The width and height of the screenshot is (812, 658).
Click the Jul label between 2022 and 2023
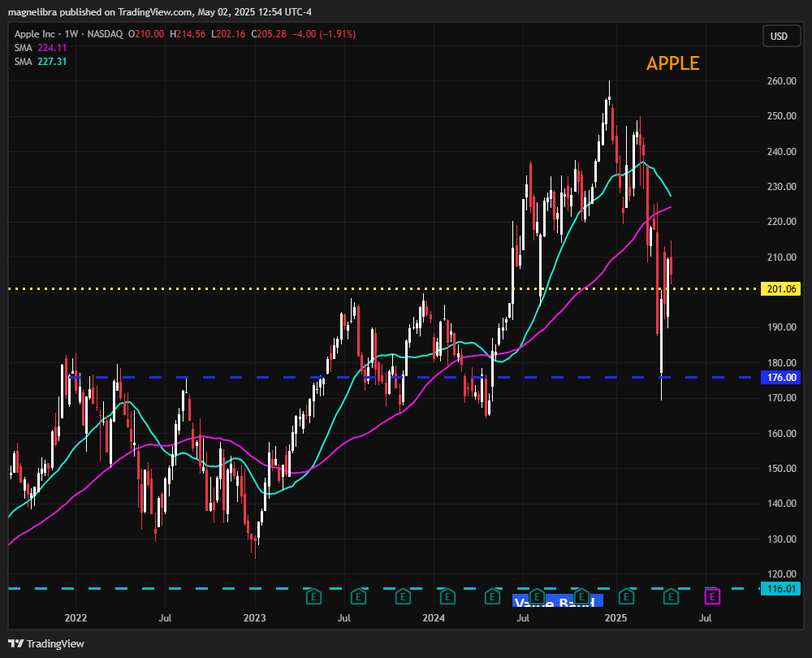(x=165, y=618)
